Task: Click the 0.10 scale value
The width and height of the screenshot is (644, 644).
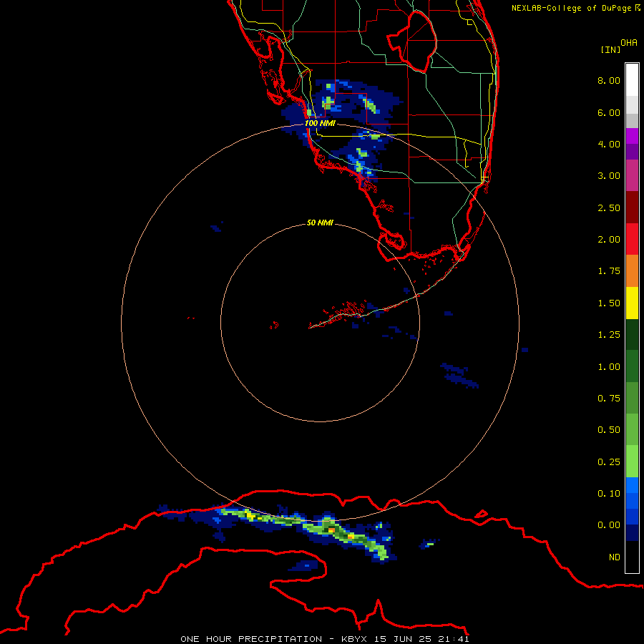Action: tap(609, 494)
